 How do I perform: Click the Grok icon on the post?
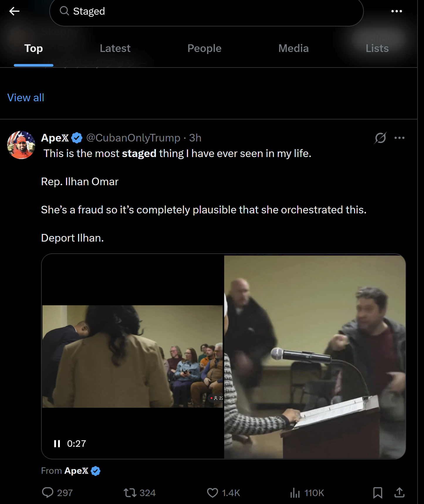pos(380,138)
